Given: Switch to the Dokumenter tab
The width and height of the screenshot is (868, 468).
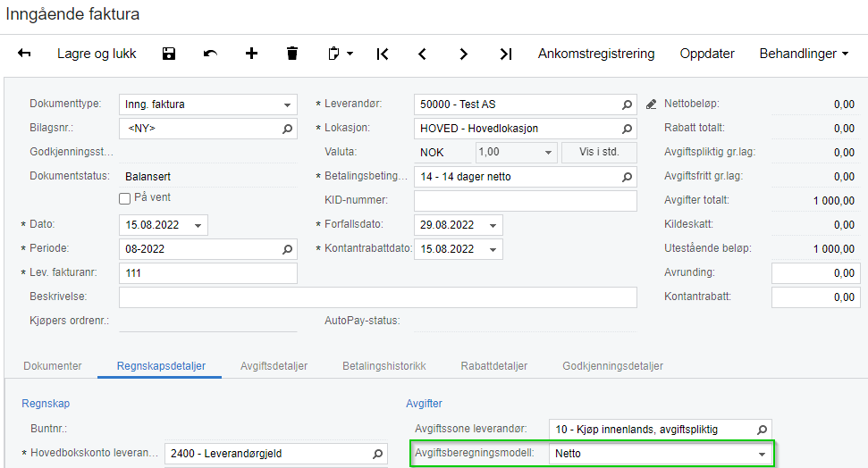Looking at the screenshot, I should click(x=53, y=365).
